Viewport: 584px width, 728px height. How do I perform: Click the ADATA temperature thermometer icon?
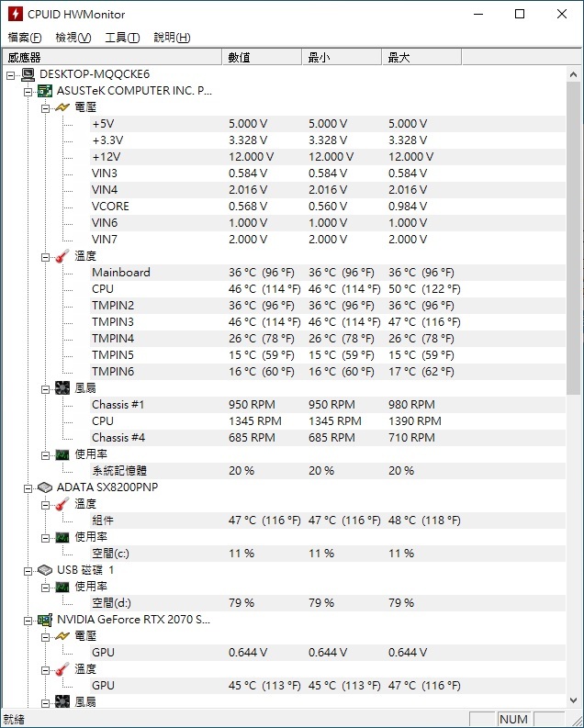tap(62, 504)
